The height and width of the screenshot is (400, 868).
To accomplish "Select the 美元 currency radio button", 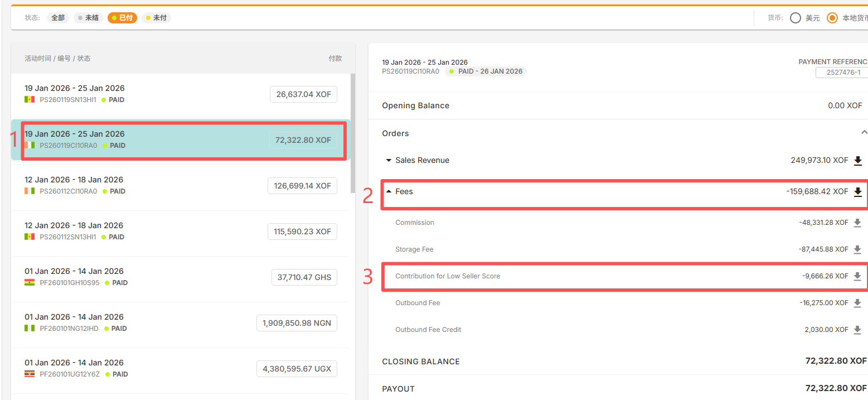I will [796, 18].
